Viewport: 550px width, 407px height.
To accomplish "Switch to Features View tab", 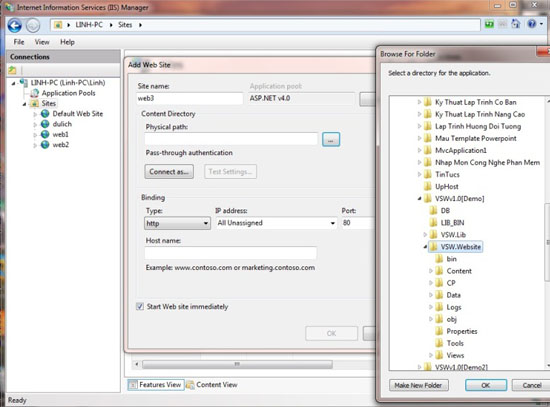I will (x=155, y=385).
